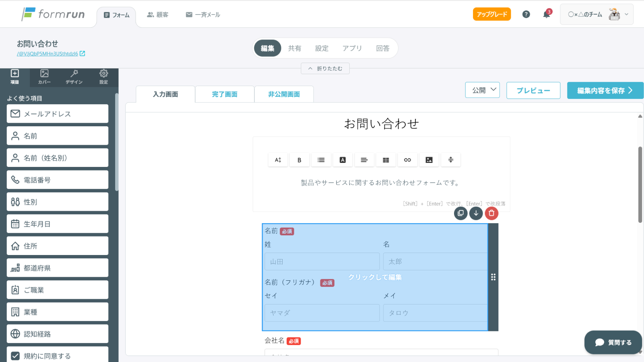Viewport: 644px width, 362px height.
Task: Move the field down with the arrow icon
Action: [x=476, y=213]
